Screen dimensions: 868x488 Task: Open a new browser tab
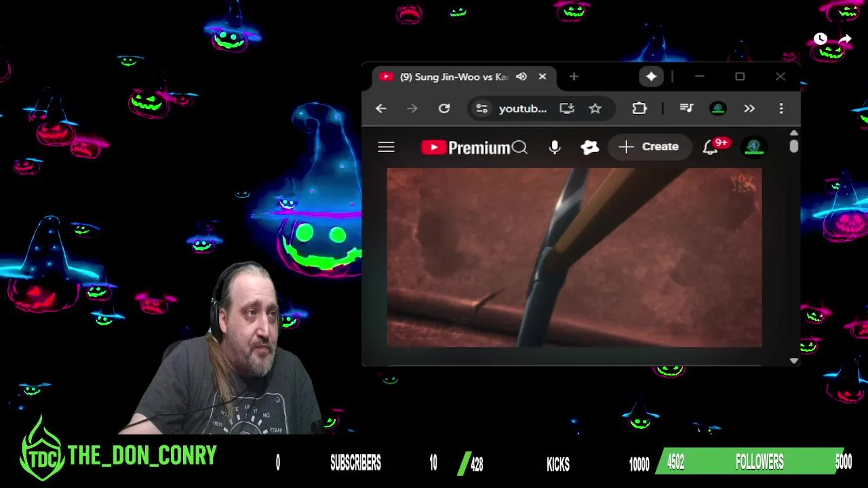tap(574, 77)
